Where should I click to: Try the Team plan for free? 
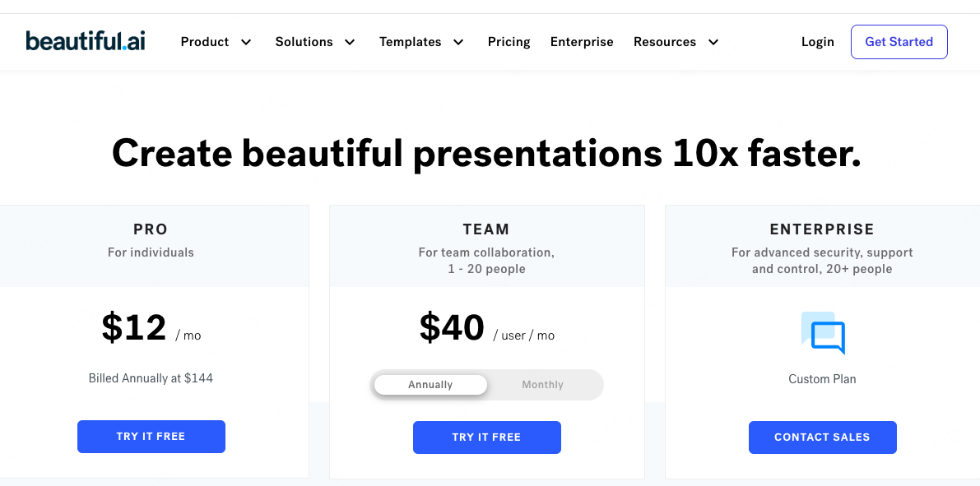[x=487, y=437]
